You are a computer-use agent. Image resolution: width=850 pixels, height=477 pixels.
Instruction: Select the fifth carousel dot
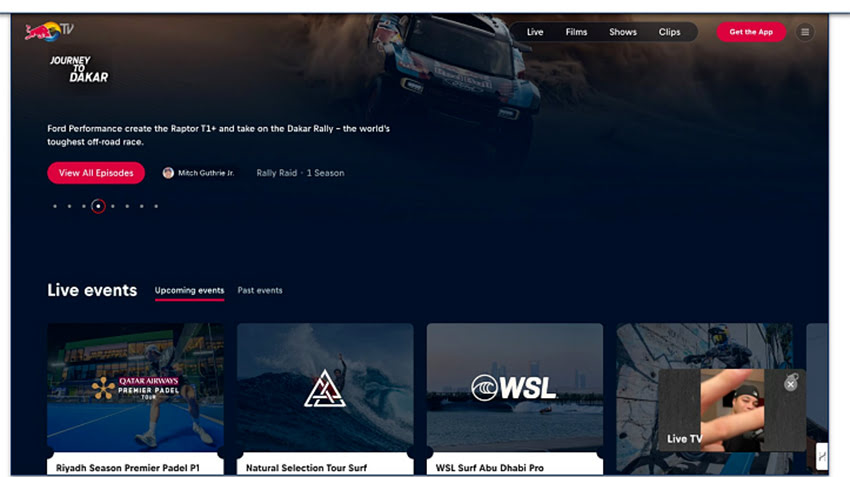[x=113, y=206]
